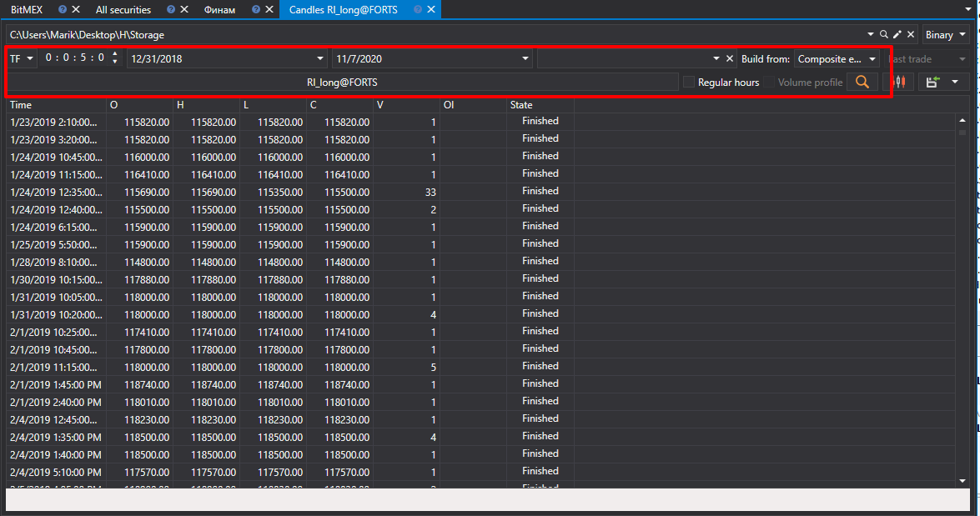Click scrollbar down arrow in candles table
980x516 pixels.
tap(962, 480)
